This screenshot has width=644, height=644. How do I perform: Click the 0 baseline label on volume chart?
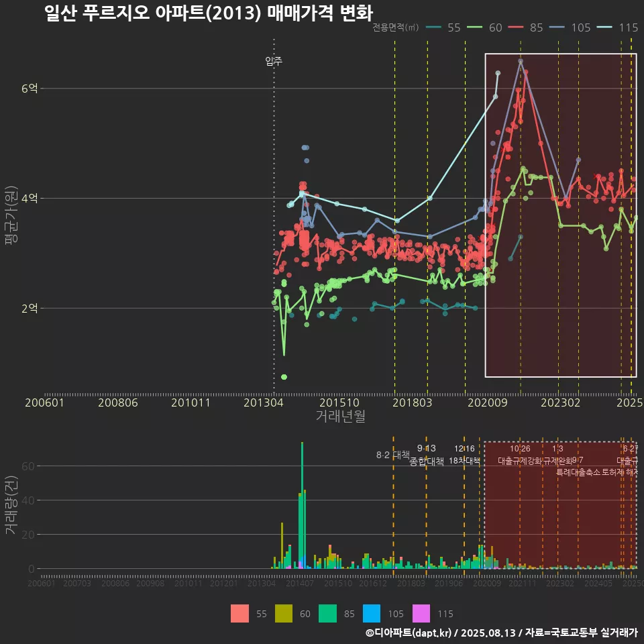tap(32, 570)
